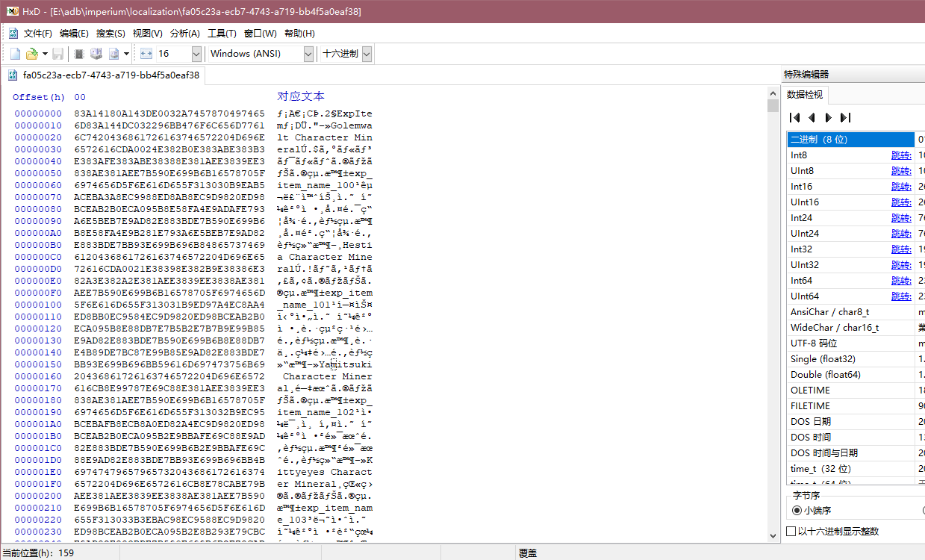Image resolution: width=925 pixels, height=560 pixels.
Task: Select the DOS 时间与日期 row
Action: [x=856, y=453]
